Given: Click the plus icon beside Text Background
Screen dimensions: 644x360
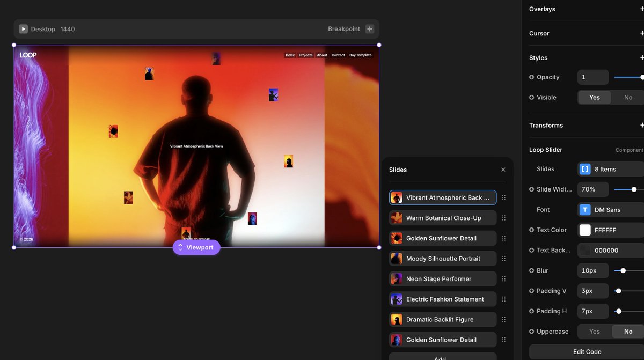Looking at the screenshot, I should [532, 251].
